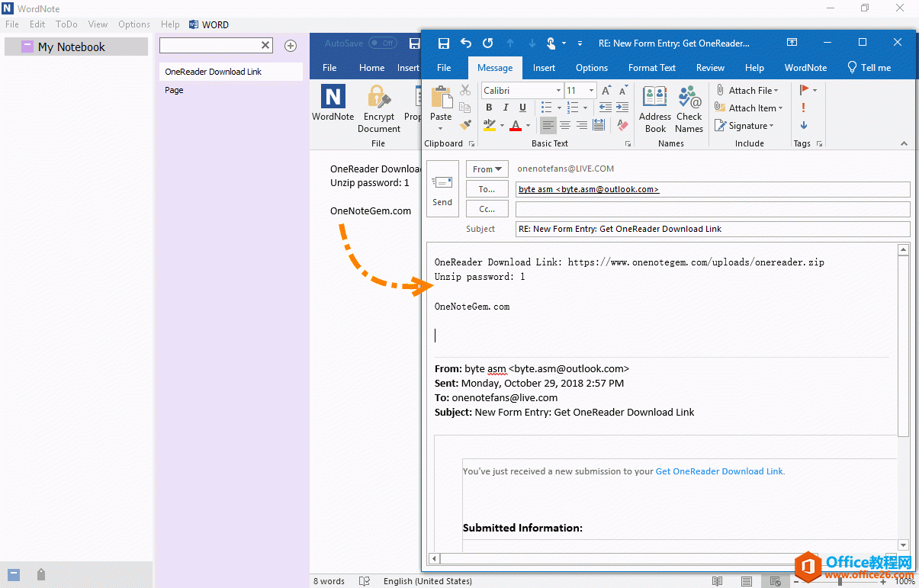Increase indent in the email body
Viewport: 919px width, 588px height.
point(622,108)
